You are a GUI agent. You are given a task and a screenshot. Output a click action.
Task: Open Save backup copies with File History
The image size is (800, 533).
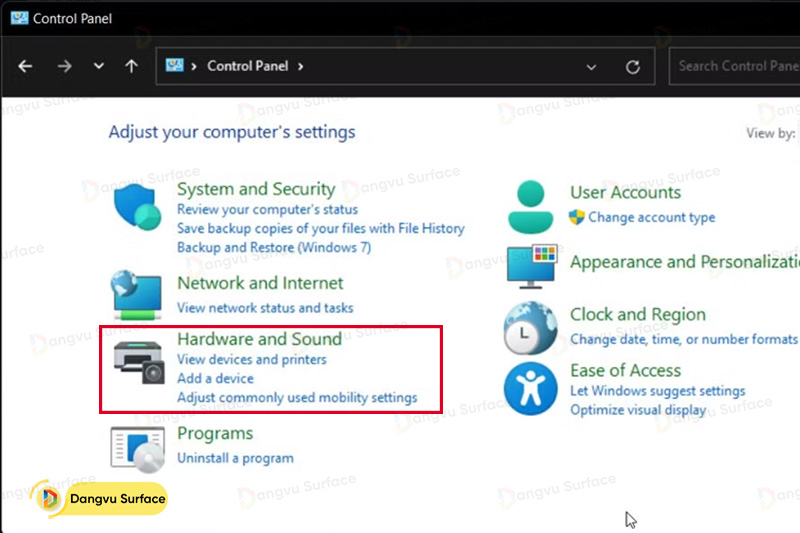tap(320, 228)
